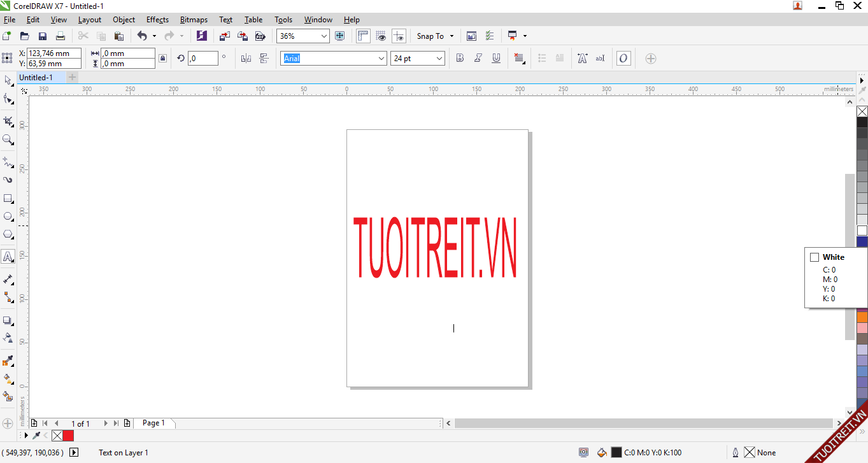
Task: Expand the 24 pt font size dropdown
Action: click(x=439, y=59)
